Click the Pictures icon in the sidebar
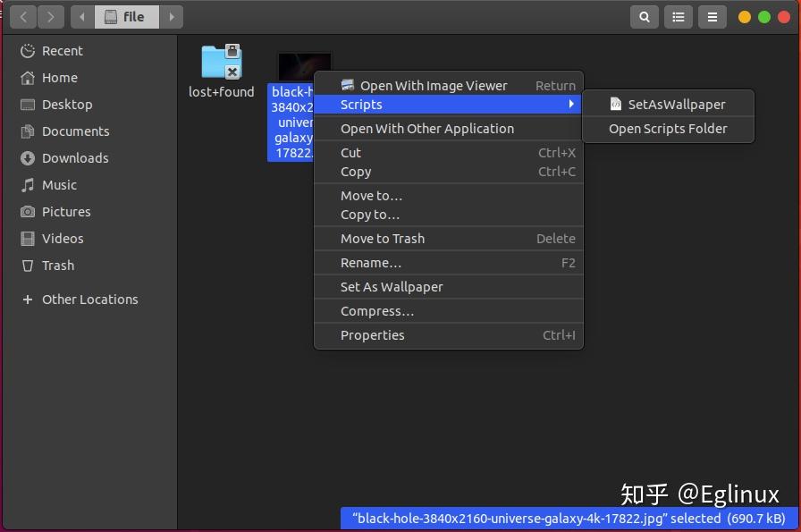Image resolution: width=801 pixels, height=532 pixels. (x=28, y=212)
